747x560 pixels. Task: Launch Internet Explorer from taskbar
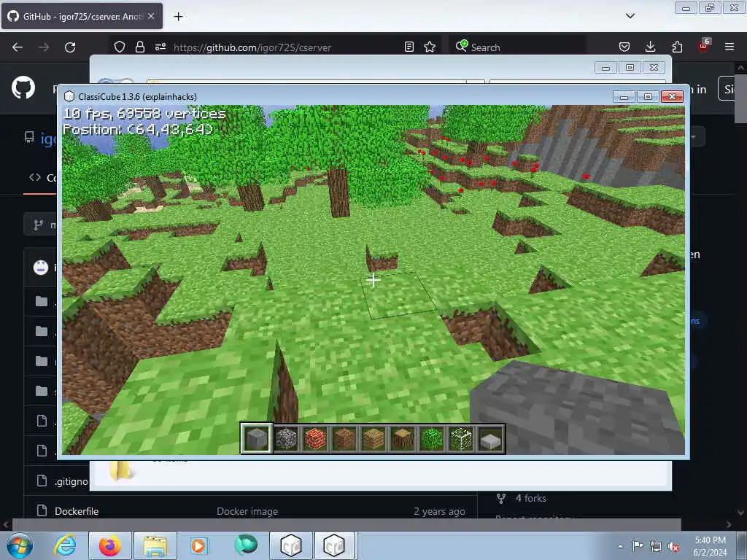pos(65,545)
